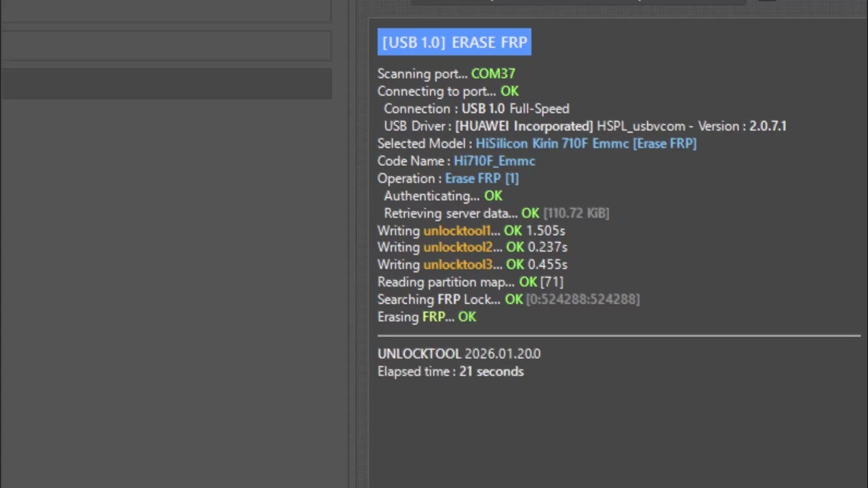Select the "[71]" partition count
Viewport: 868px width, 488px height.
tap(551, 282)
